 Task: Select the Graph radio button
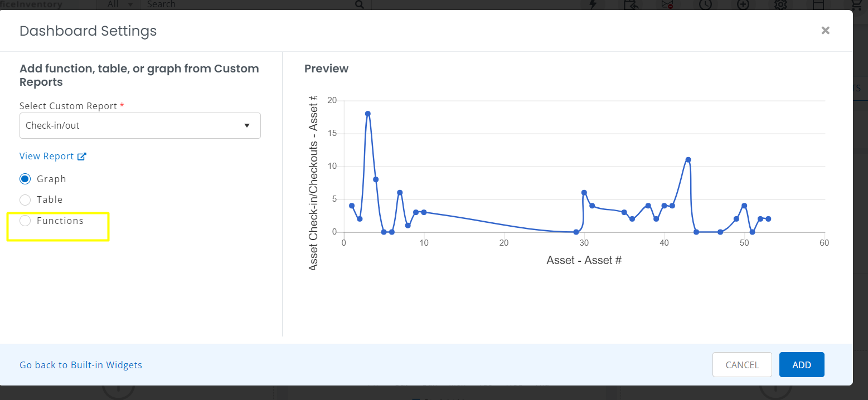pyautogui.click(x=25, y=179)
